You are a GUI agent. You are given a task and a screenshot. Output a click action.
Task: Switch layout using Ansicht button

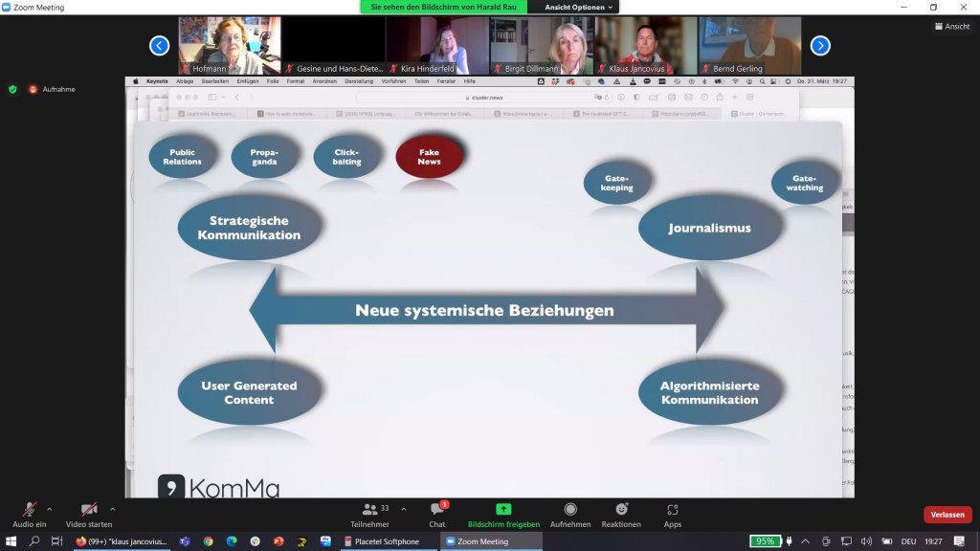click(x=951, y=26)
